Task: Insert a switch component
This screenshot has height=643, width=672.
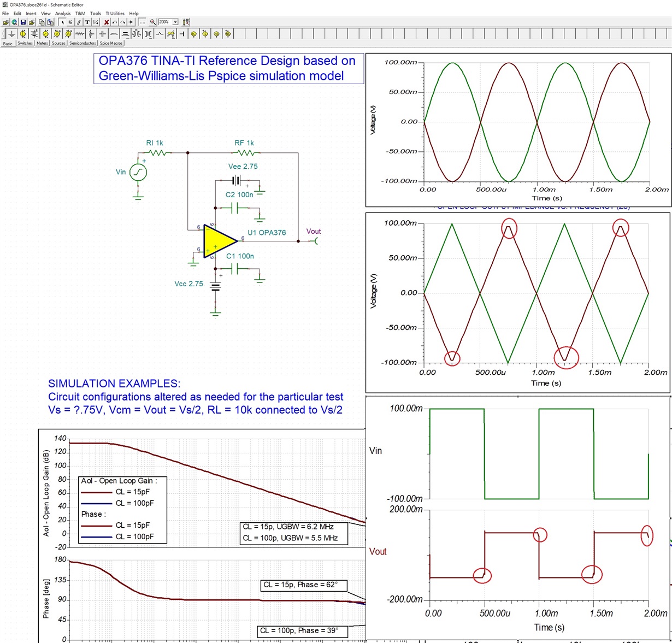Action: 160,34
